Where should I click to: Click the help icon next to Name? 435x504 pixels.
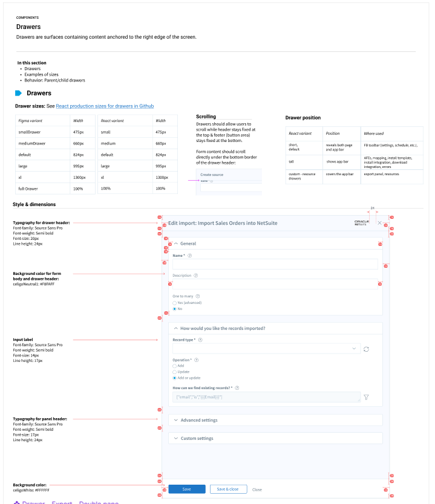190,256
